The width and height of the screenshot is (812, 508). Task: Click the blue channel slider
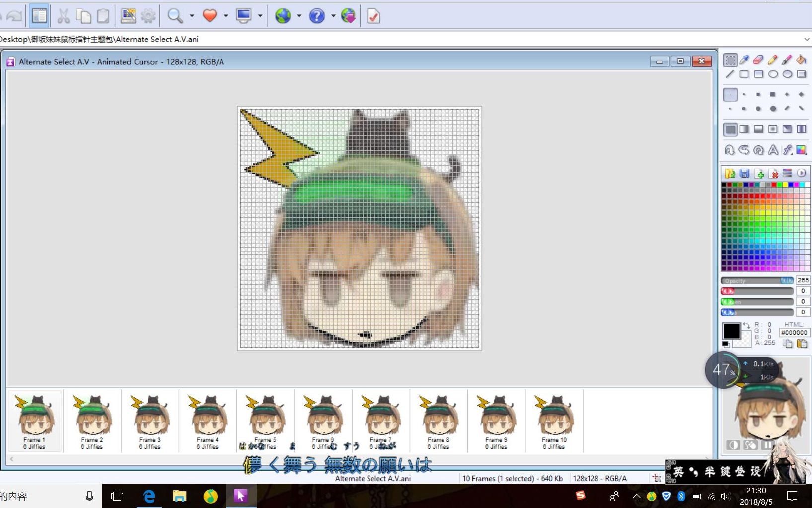[757, 312]
